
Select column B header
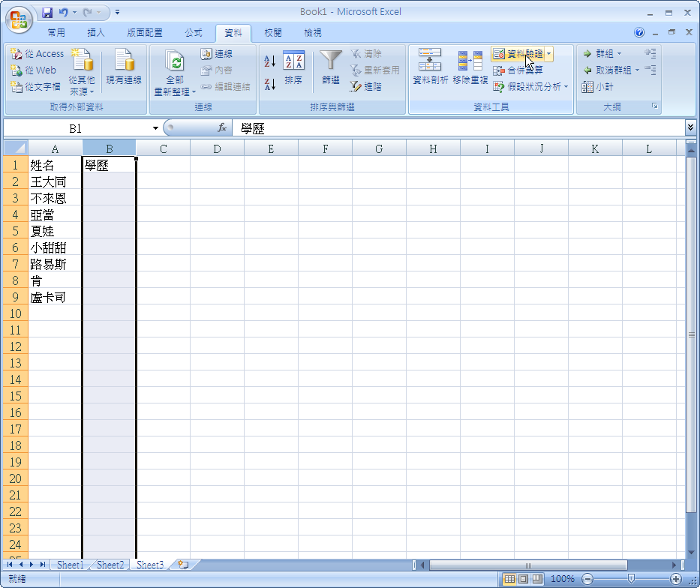[x=110, y=148]
